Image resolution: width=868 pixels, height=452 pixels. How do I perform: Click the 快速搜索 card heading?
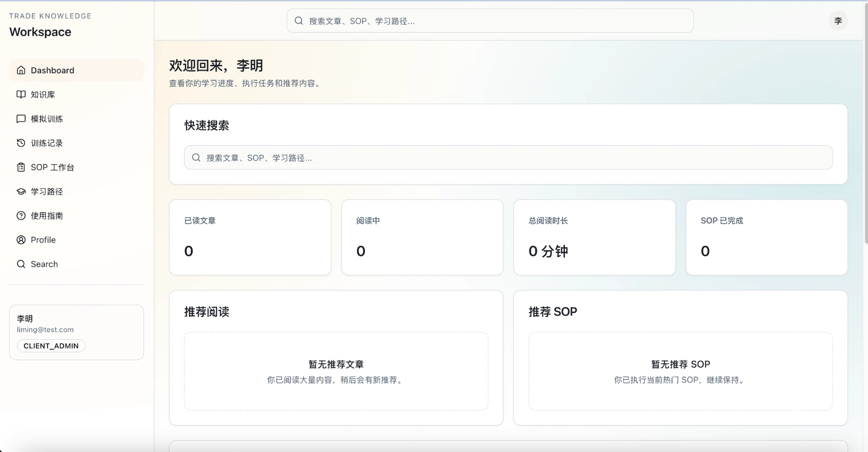pos(207,126)
